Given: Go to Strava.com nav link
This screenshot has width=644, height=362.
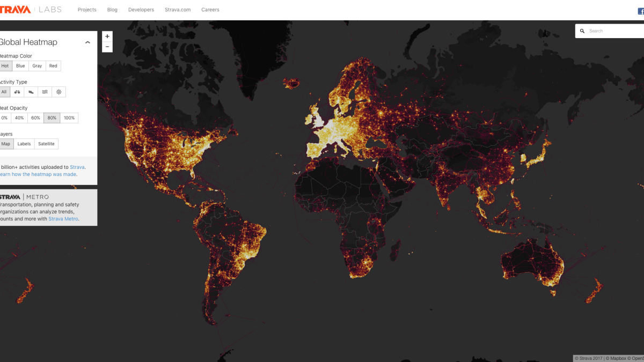Looking at the screenshot, I should coord(178,10).
